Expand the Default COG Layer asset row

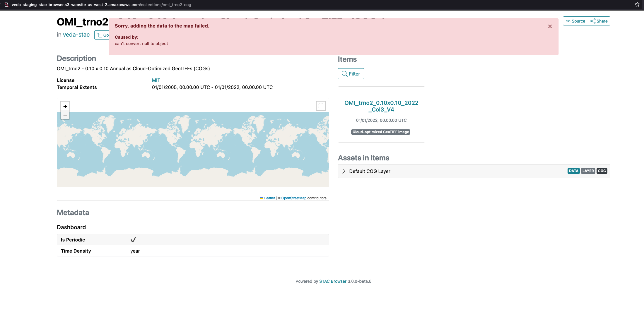[x=343, y=171]
